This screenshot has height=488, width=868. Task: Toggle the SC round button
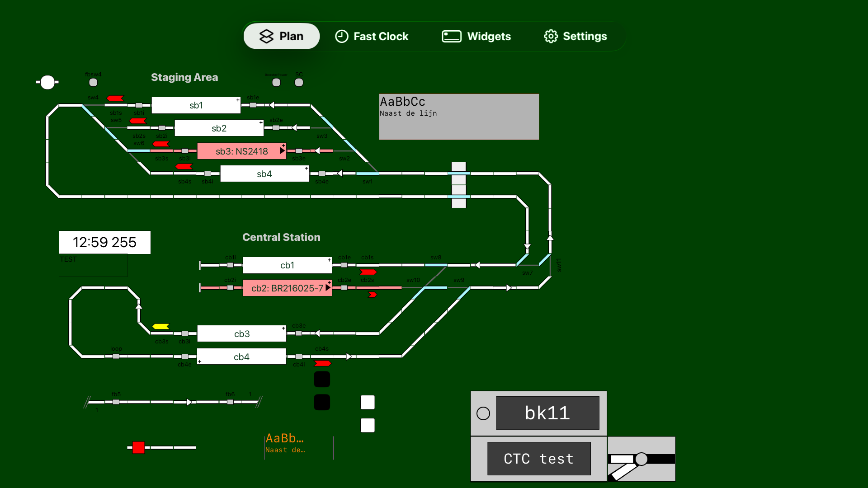(299, 82)
